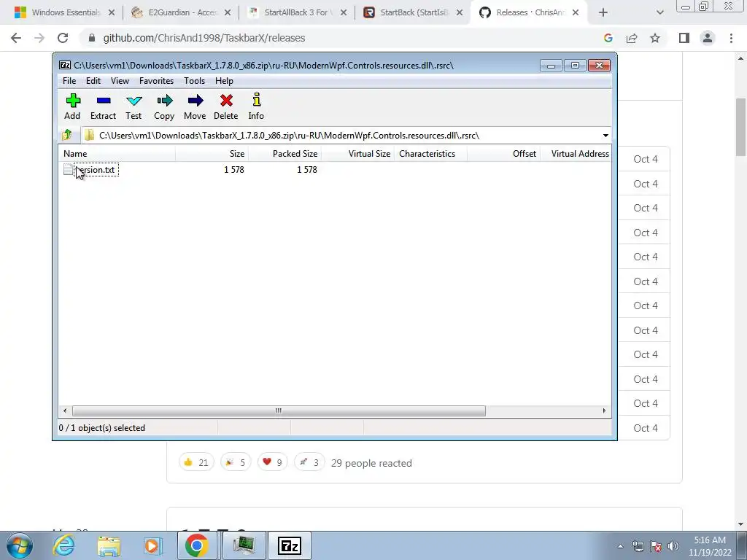Click the horizontal scrollbar thumb in 7-Zip

[x=279, y=411]
